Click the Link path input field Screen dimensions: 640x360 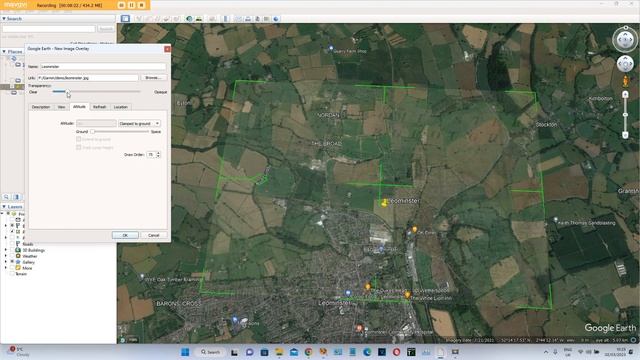pyautogui.click(x=88, y=78)
